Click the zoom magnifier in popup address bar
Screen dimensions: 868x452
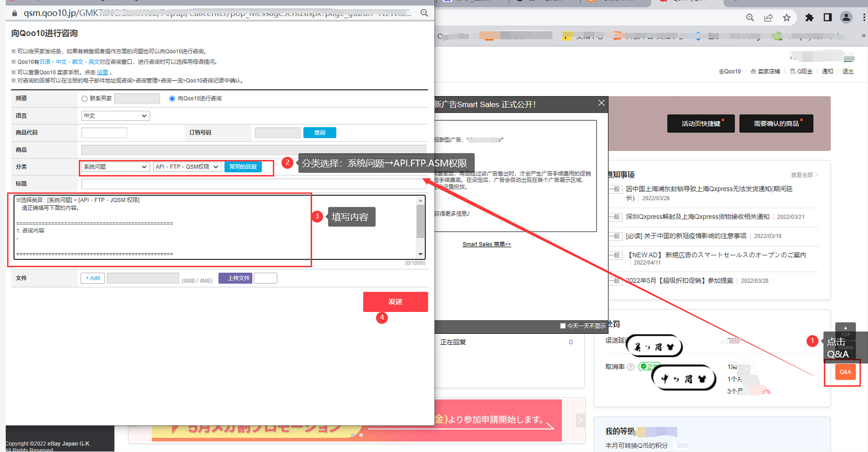coord(424,13)
